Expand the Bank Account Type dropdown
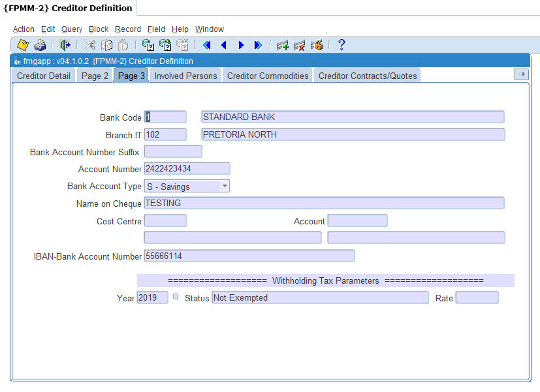The width and height of the screenshot is (540, 392). (225, 186)
